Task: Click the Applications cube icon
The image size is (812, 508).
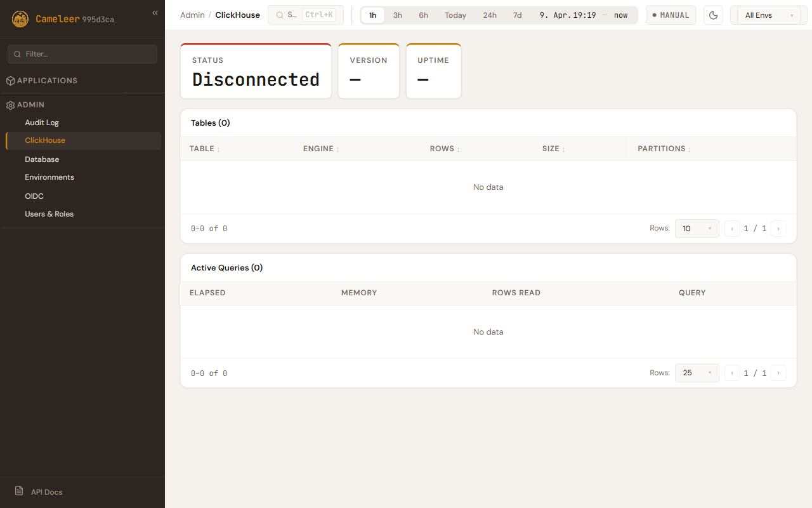Action: tap(10, 81)
